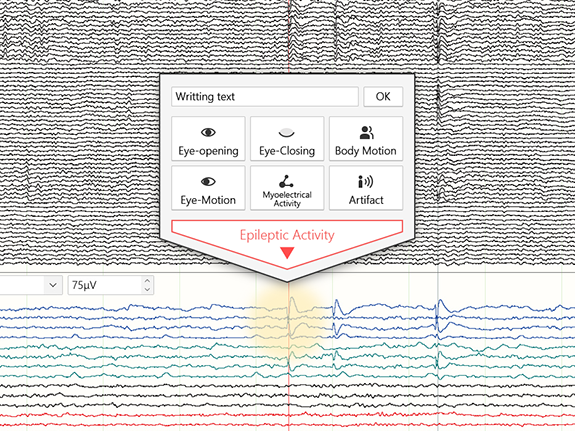Viewport: 575px width, 431px height.
Task: Select the Myoelectrical Activity node icon
Action: 286,182
